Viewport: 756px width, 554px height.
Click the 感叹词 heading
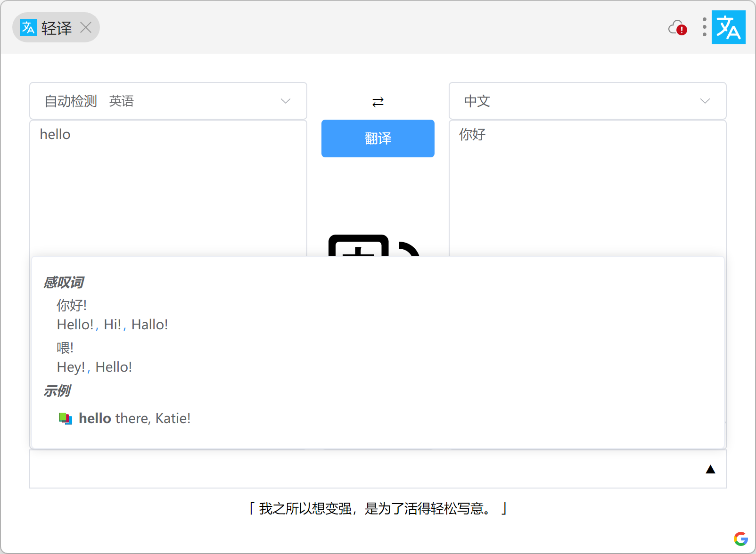tap(63, 283)
